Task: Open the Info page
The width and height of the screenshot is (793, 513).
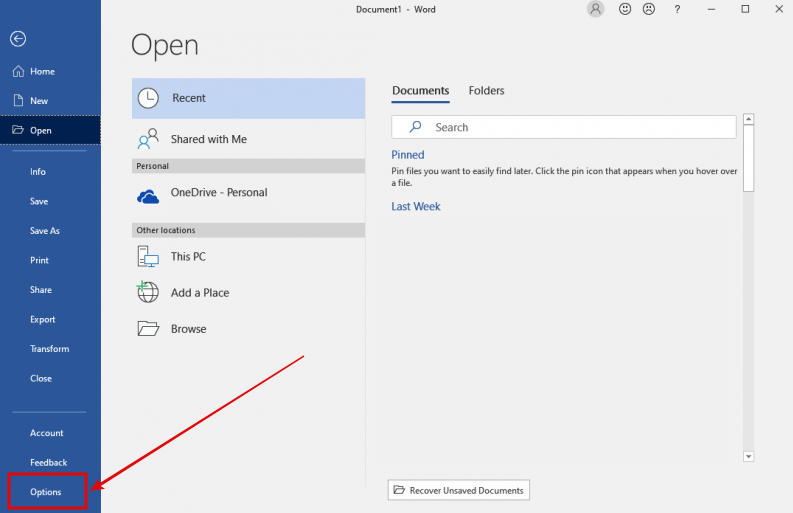Action: point(37,172)
